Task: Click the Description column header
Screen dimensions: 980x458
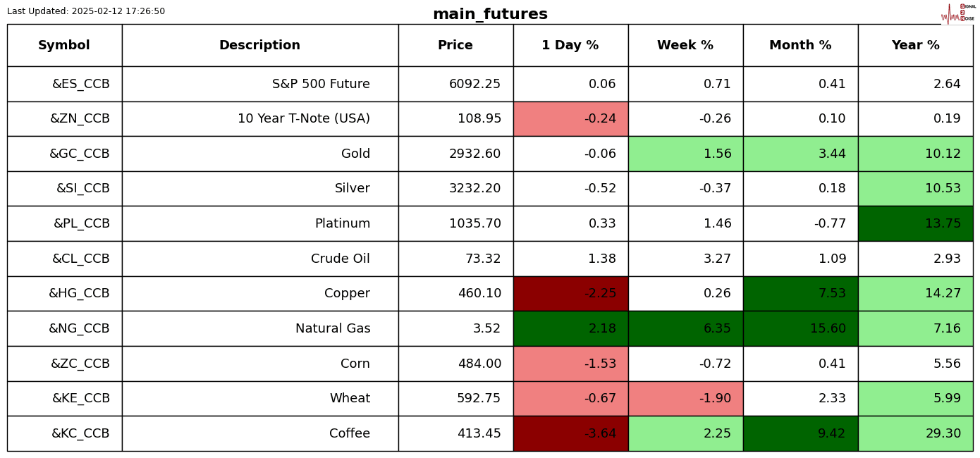Action: pos(259,45)
